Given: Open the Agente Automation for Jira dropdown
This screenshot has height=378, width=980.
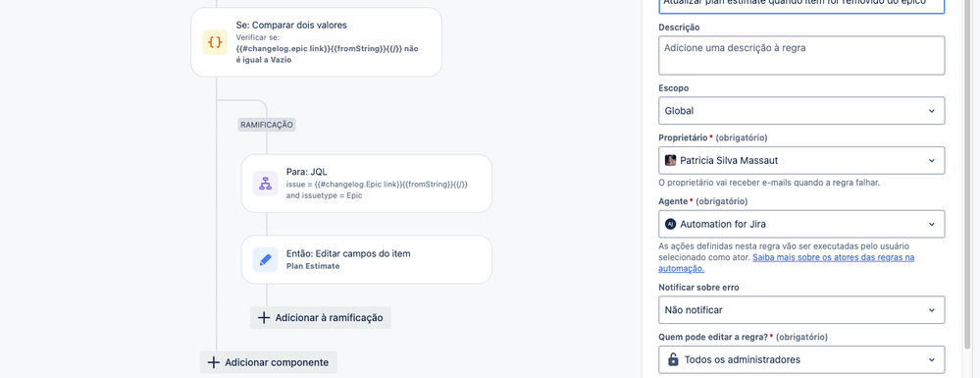Looking at the screenshot, I should (801, 224).
